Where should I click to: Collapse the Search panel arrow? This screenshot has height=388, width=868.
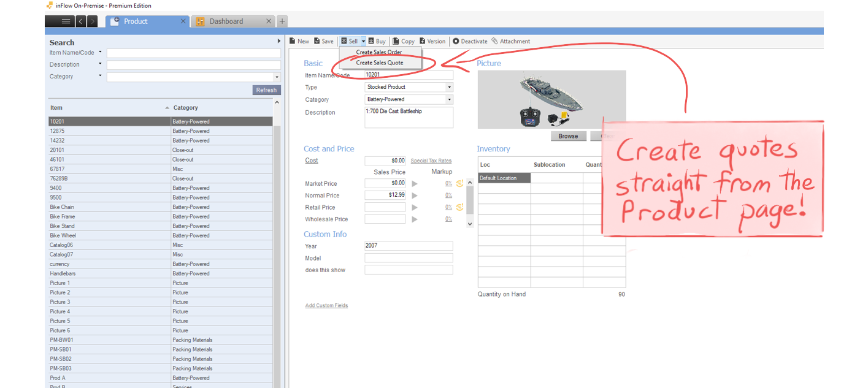pyautogui.click(x=279, y=42)
